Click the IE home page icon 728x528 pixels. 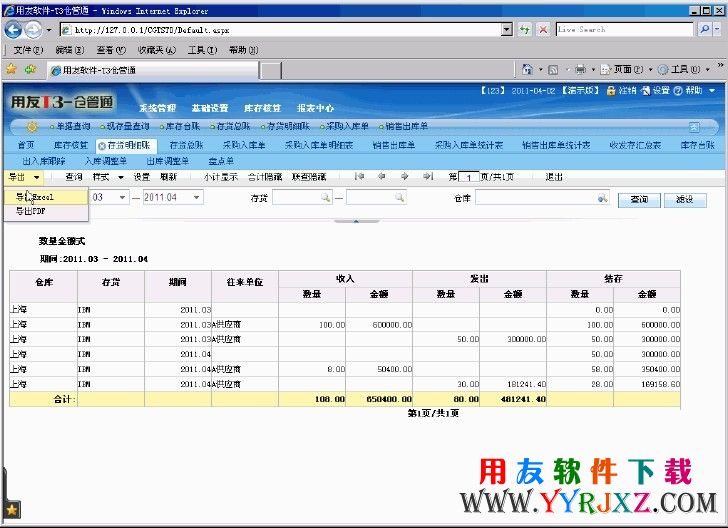(x=527, y=69)
